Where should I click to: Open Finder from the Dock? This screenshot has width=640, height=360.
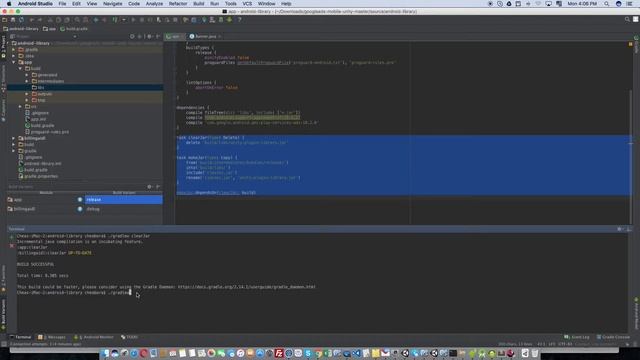(105, 353)
